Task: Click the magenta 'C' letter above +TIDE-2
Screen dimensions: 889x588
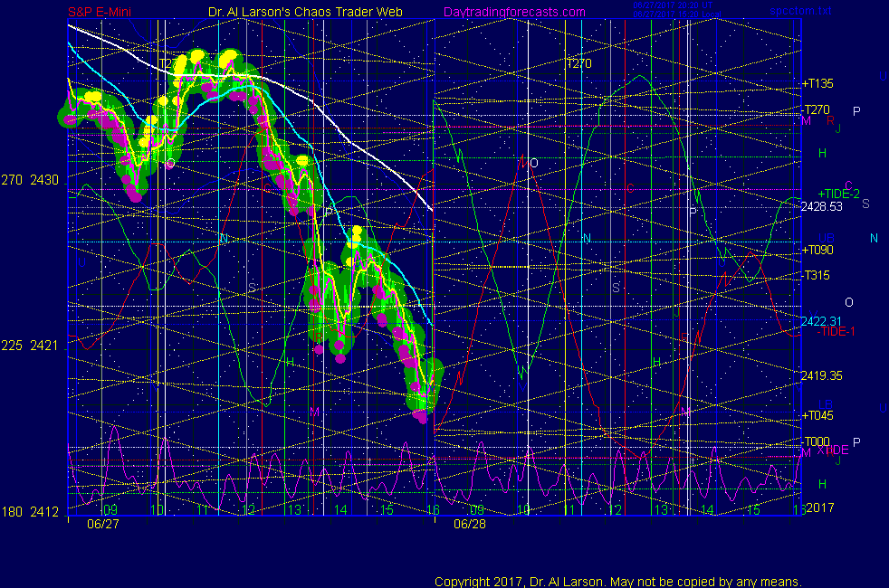Action: coord(849,185)
